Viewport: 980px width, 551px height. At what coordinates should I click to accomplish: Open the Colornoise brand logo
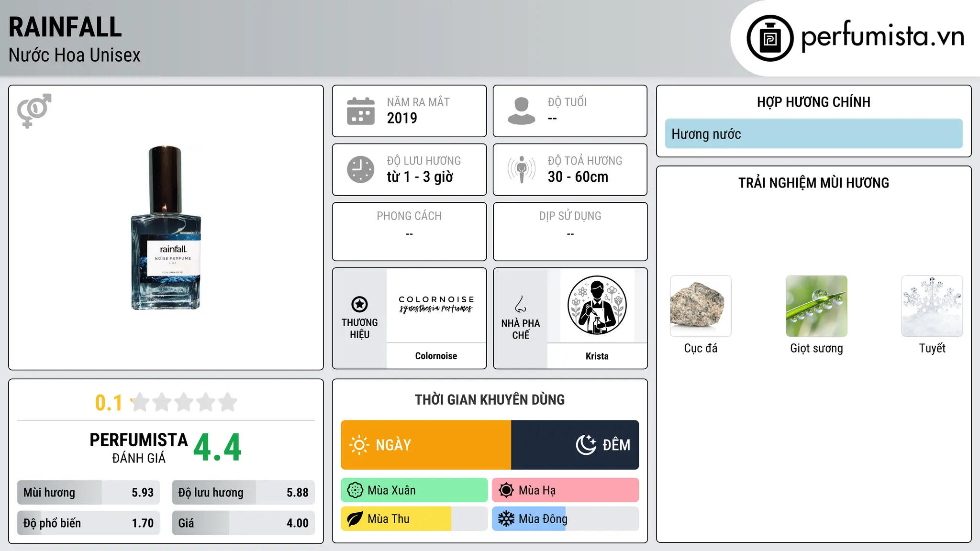coord(436,304)
